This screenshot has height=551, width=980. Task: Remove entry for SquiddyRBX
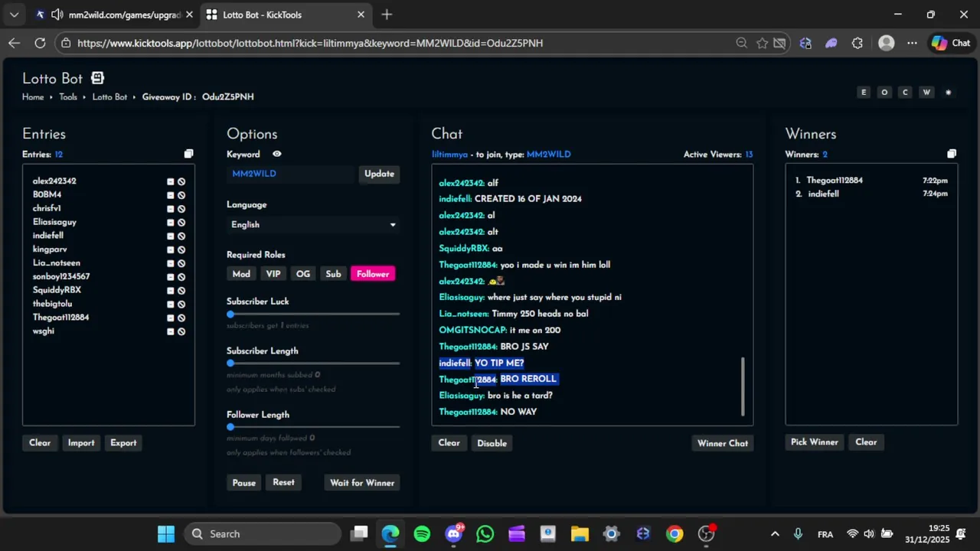[x=171, y=290]
